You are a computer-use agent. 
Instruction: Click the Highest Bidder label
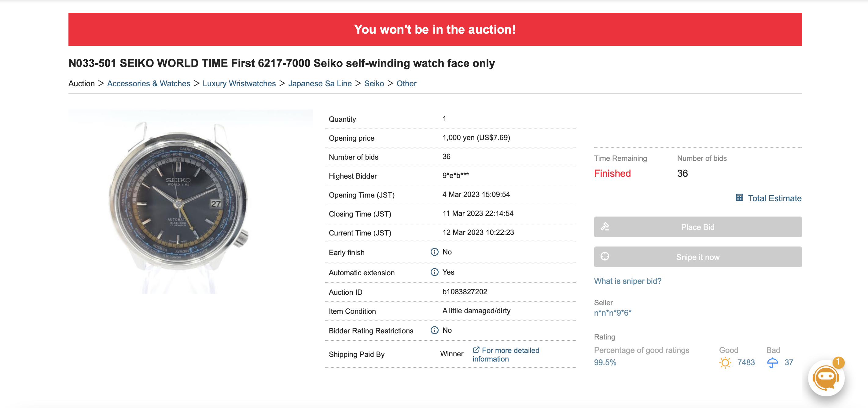tap(352, 176)
